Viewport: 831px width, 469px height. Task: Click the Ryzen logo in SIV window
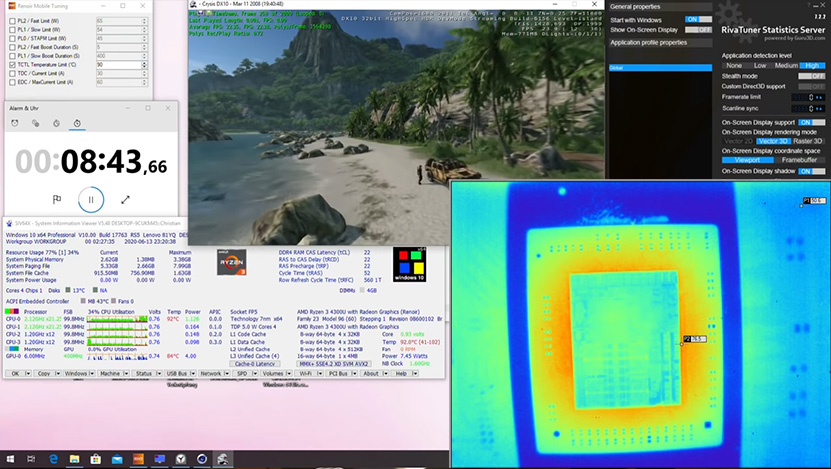point(232,262)
